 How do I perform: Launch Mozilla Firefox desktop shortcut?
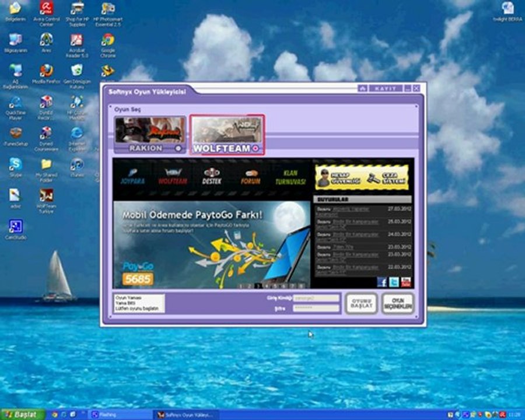[x=46, y=74]
